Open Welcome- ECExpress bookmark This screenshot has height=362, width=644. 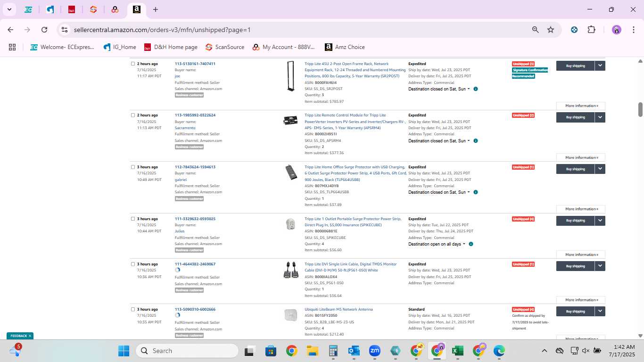(x=62, y=47)
